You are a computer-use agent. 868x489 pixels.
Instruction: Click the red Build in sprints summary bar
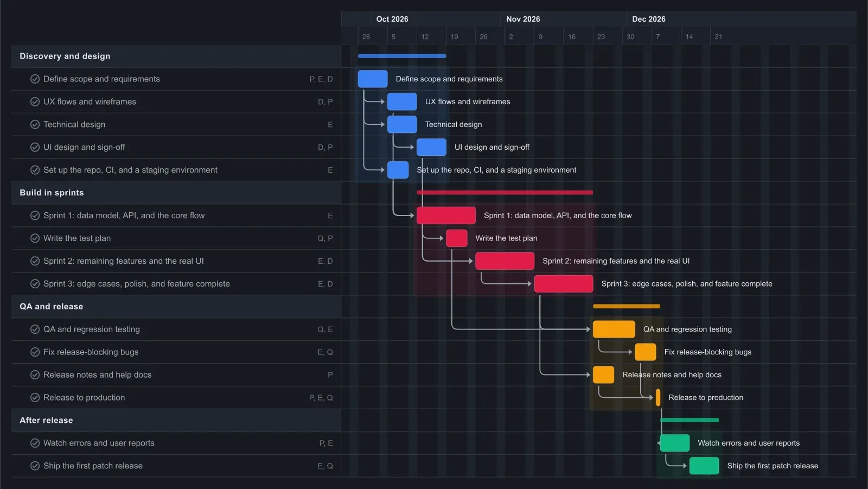tap(505, 193)
